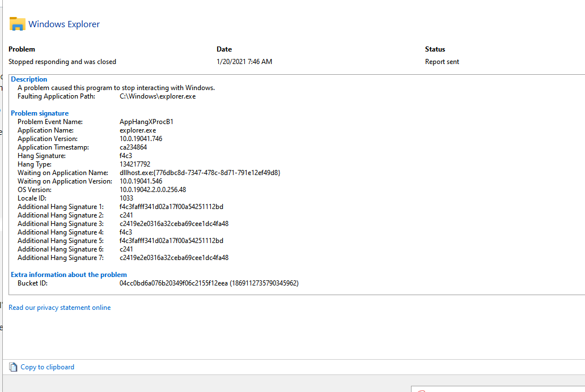Click the Problem column header
This screenshot has width=585, height=392.
pos(22,49)
